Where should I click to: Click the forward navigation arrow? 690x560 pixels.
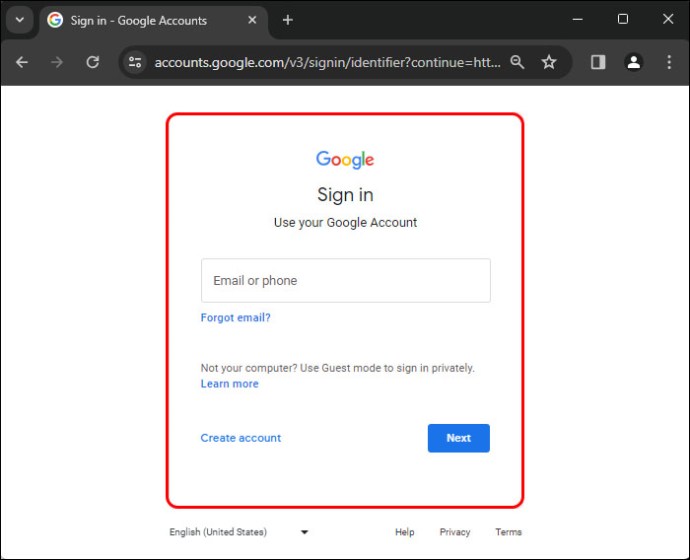point(57,62)
